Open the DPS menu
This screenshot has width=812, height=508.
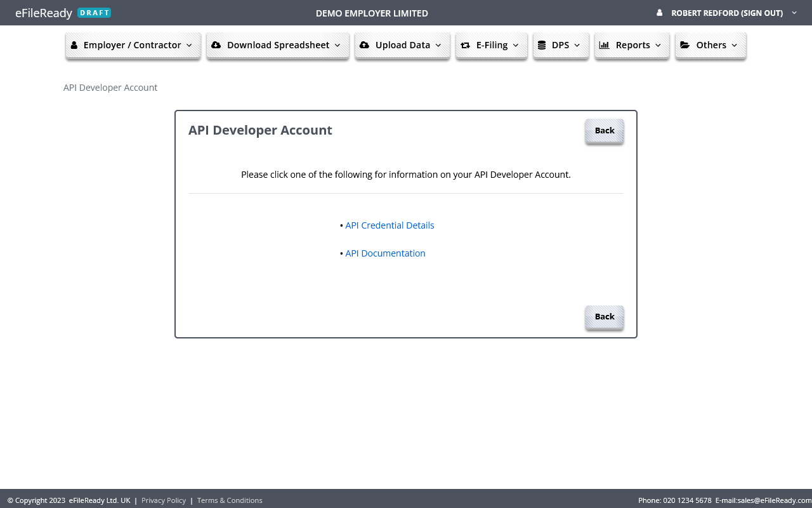[561, 45]
